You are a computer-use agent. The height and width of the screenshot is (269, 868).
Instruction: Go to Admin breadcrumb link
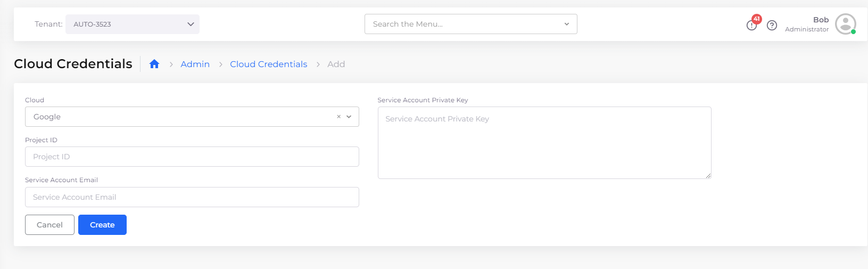point(195,64)
